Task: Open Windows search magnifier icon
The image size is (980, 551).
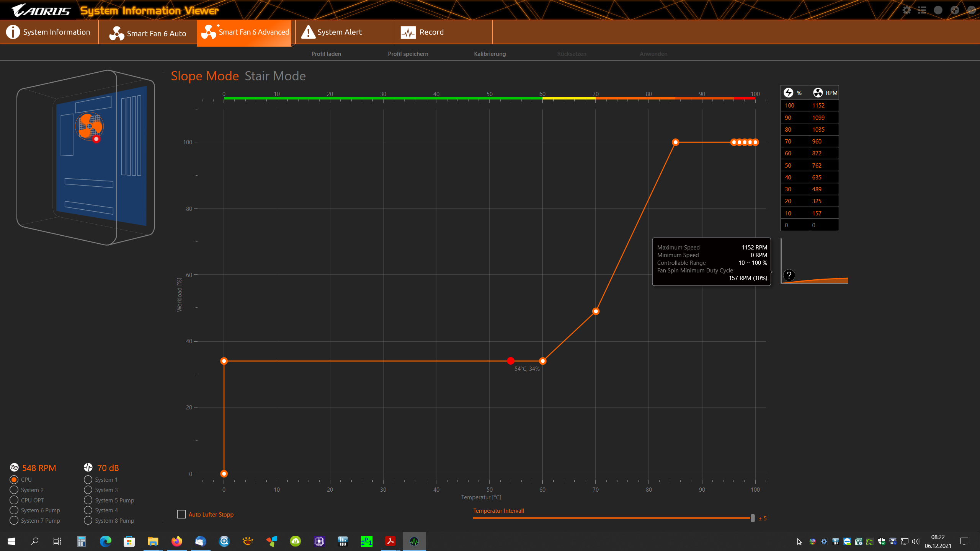Action: tap(34, 541)
